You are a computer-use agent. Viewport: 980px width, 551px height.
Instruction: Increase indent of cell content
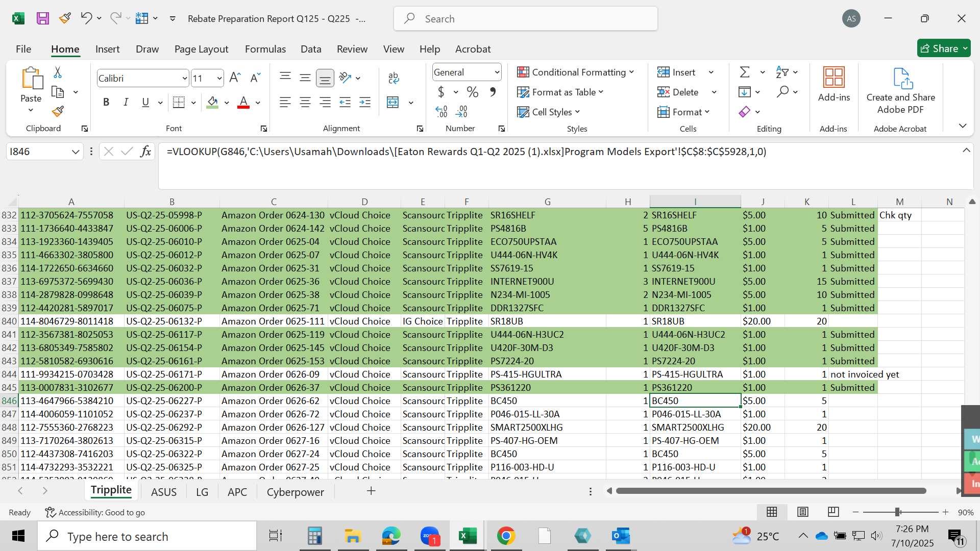[365, 103]
